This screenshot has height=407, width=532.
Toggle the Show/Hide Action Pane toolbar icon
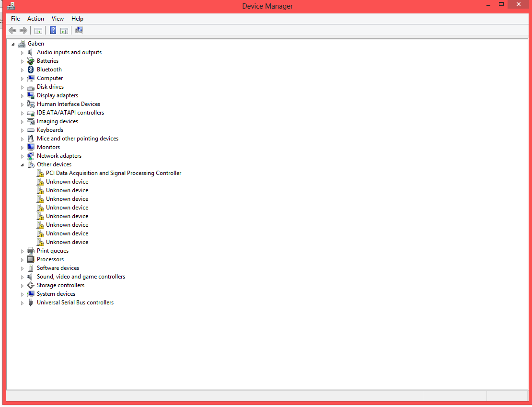tap(64, 31)
